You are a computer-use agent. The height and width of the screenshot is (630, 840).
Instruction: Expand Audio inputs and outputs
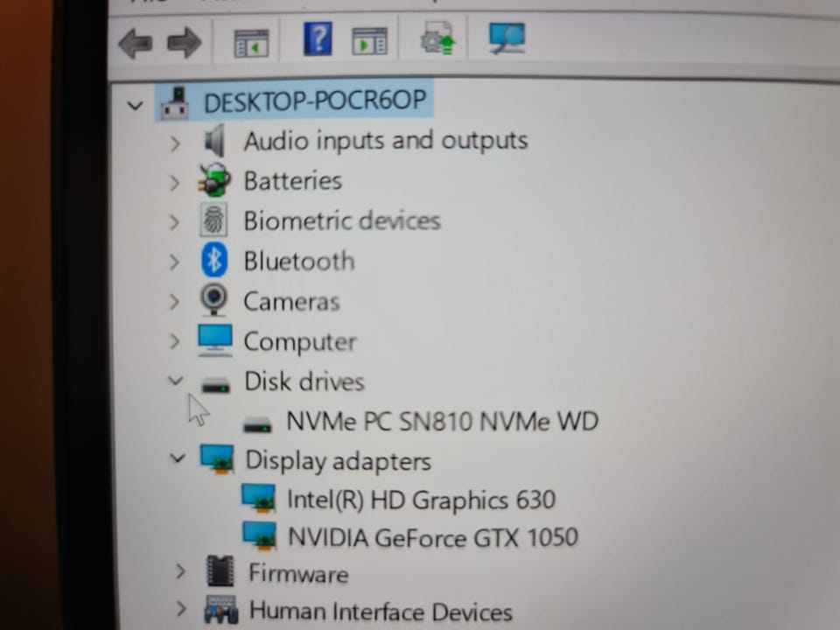175,143
